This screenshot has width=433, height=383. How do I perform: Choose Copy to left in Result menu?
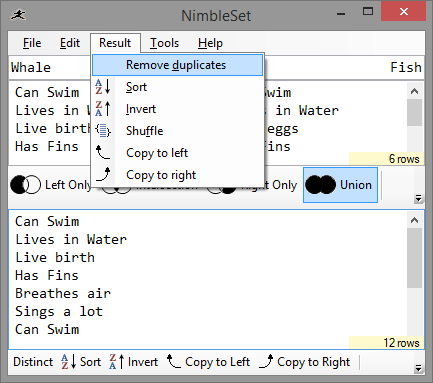177,153
